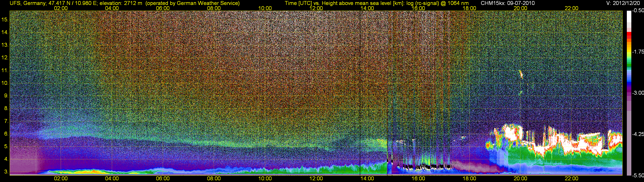Click the '16:00' label on bottom time axis

[x=418, y=179]
